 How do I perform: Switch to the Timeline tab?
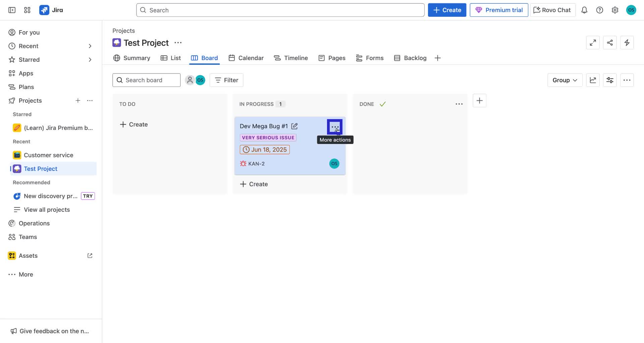(x=296, y=58)
